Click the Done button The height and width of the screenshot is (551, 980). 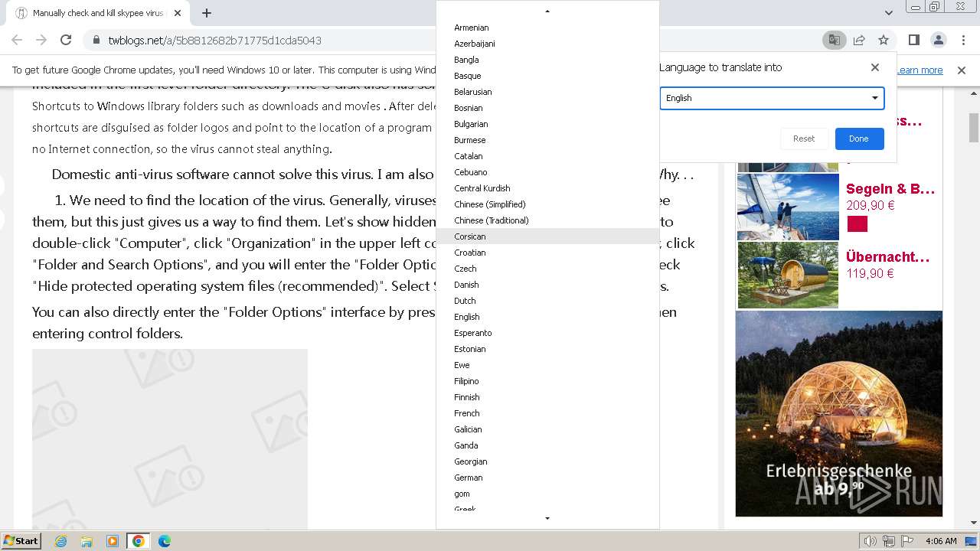click(859, 139)
